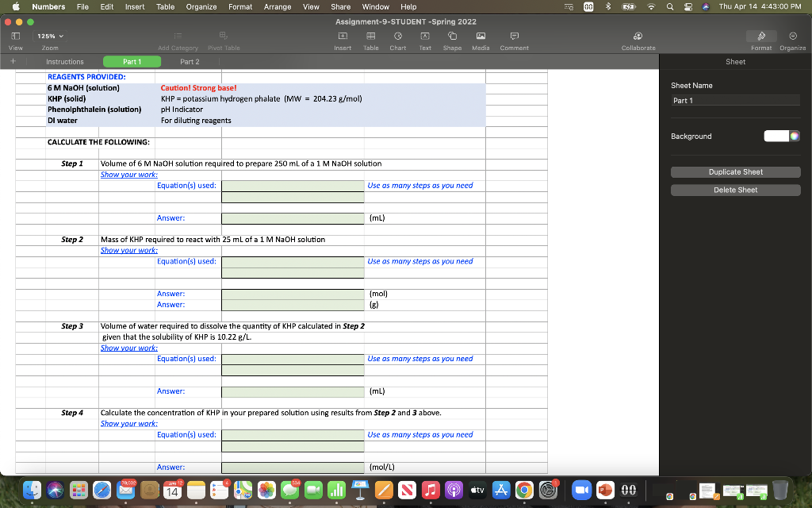Open macOS Spotlight search
Screen dimensions: 812x508
(x=670, y=6)
